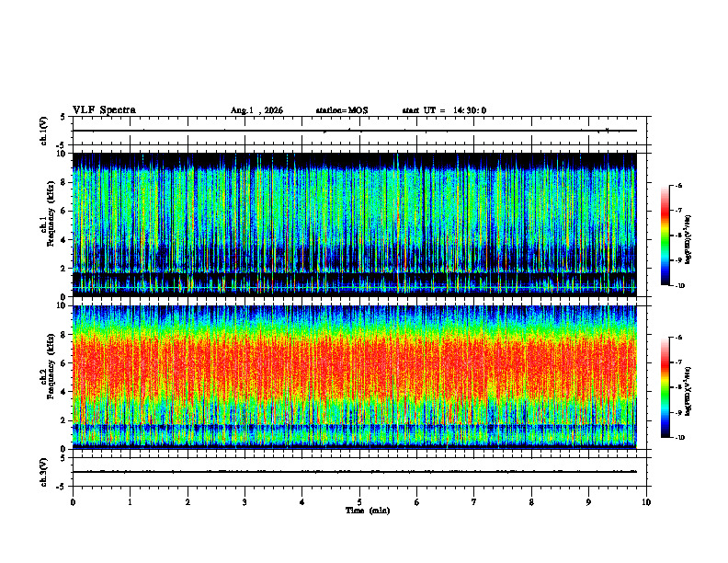Click the ch.3 voltage waveform trace
Image resolution: width=728 pixels, height=563 pixels.
[355, 472]
